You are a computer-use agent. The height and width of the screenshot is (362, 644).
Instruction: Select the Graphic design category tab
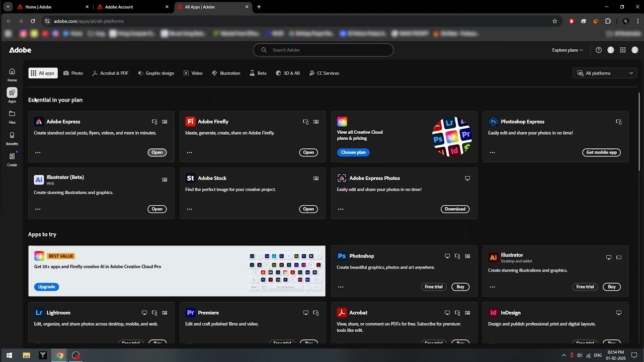156,73
